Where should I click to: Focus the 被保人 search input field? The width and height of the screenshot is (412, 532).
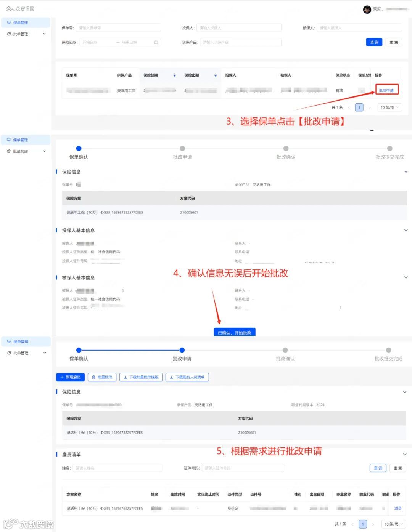359,28
